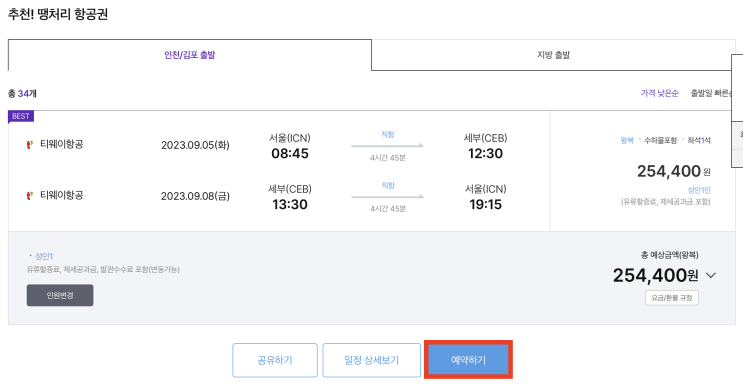Change passenger count with 인원변경

coord(60,295)
